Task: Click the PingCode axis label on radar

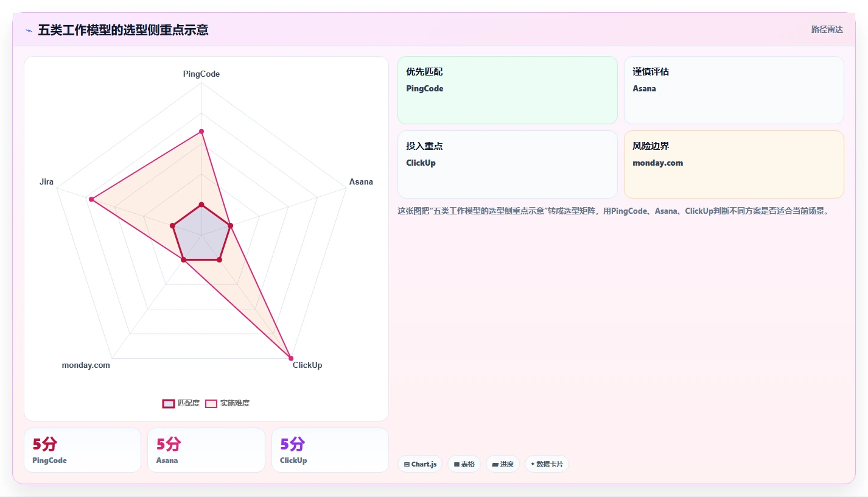Action: coord(201,74)
